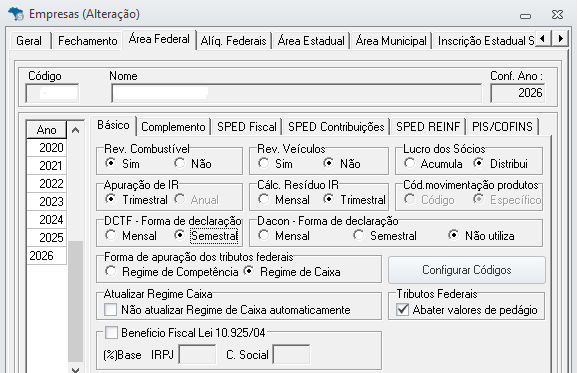578x373 pixels.
Task: Open the Área Municipal tab
Action: pyautogui.click(x=391, y=41)
